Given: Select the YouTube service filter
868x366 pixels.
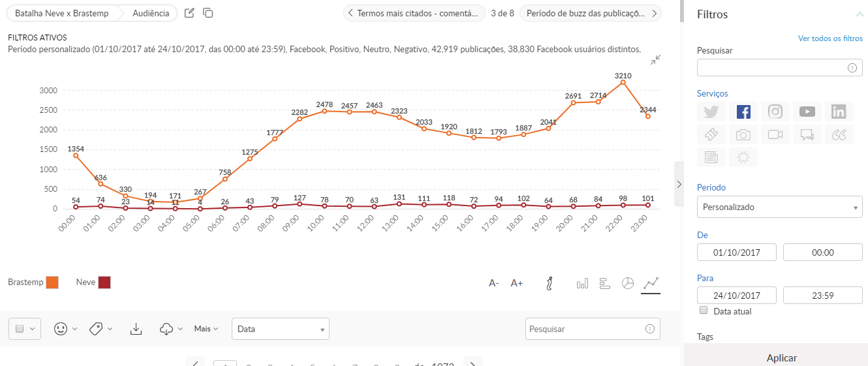Looking at the screenshot, I should point(807,112).
